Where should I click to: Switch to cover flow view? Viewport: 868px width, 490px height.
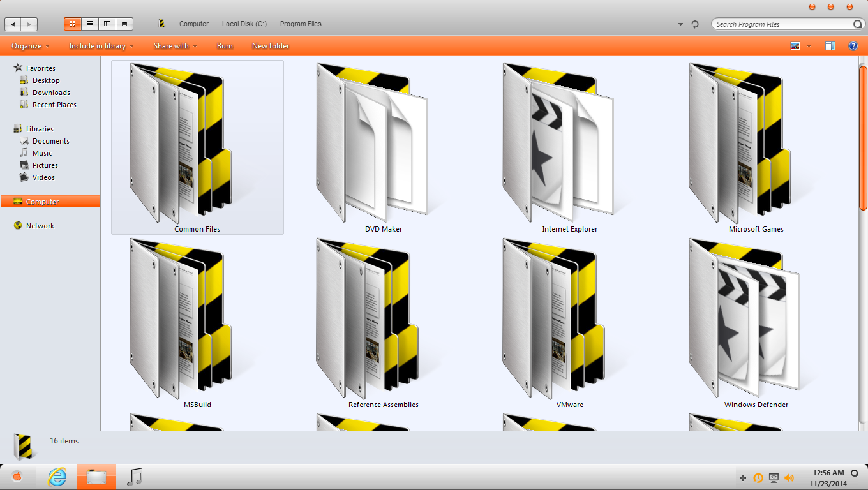click(124, 24)
